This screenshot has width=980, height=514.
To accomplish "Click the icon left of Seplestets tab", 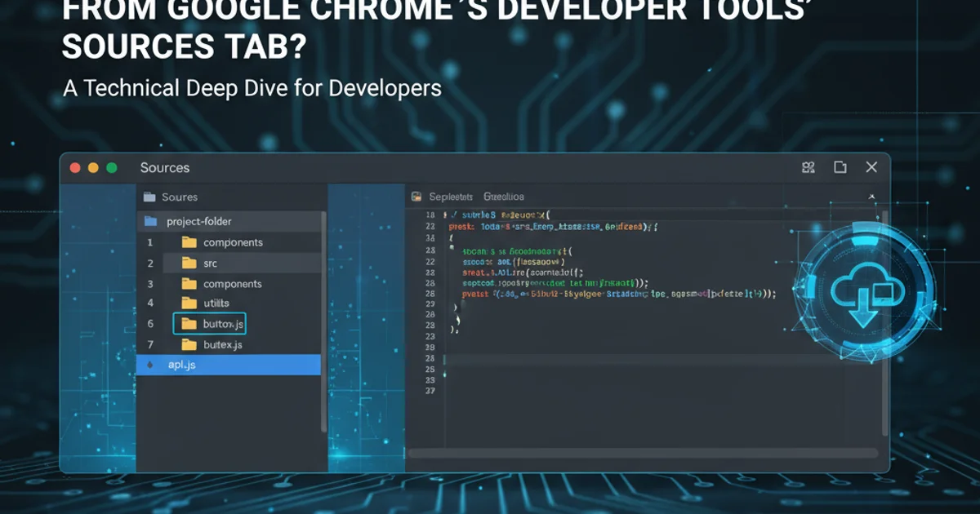I will point(416,197).
